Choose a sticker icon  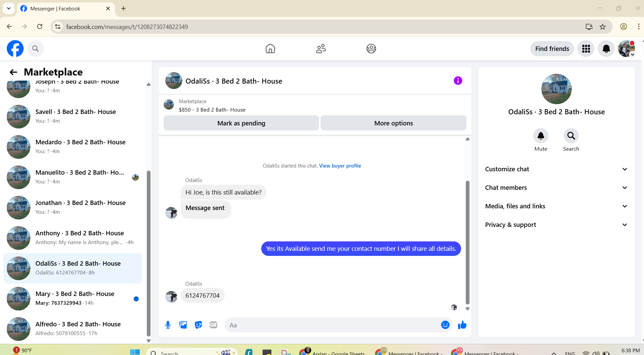(198, 325)
